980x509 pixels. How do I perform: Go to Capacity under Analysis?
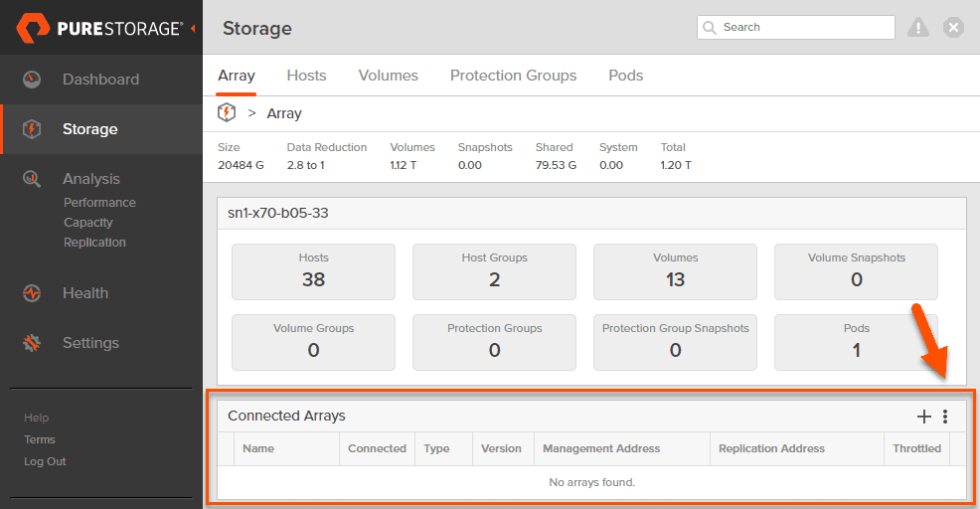[88, 223]
